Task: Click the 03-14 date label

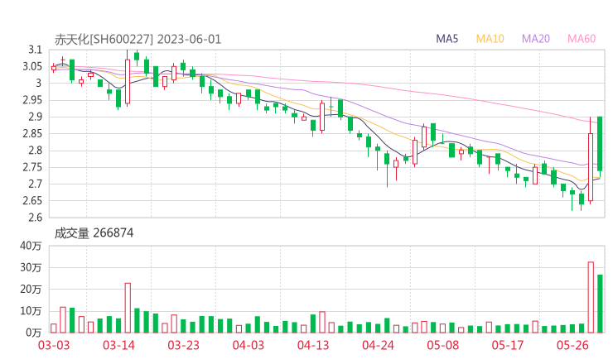Action: click(x=118, y=345)
